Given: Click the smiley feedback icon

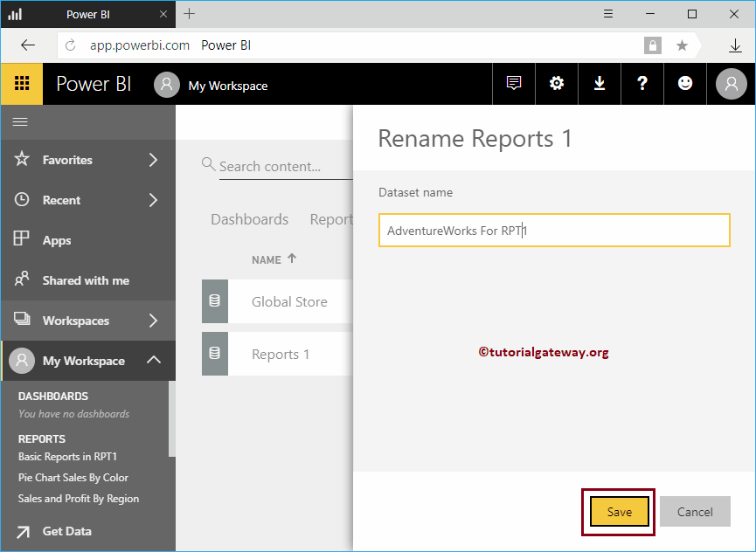Looking at the screenshot, I should (x=685, y=84).
